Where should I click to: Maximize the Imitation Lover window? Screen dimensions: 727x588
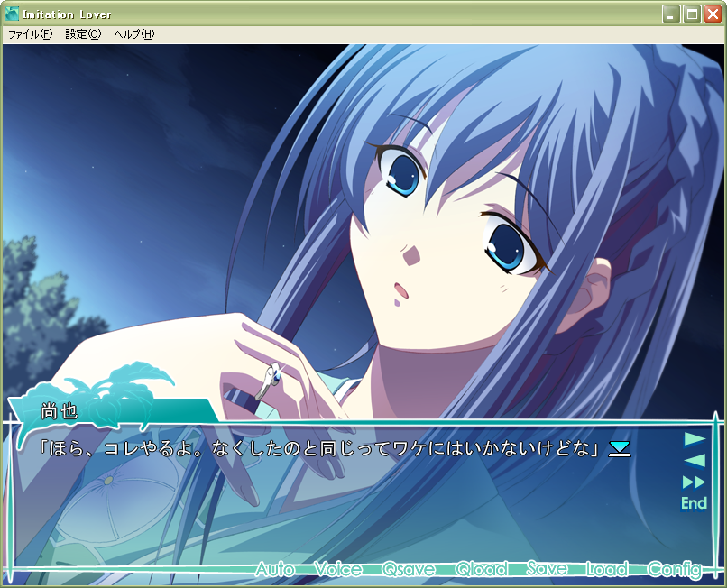point(692,14)
